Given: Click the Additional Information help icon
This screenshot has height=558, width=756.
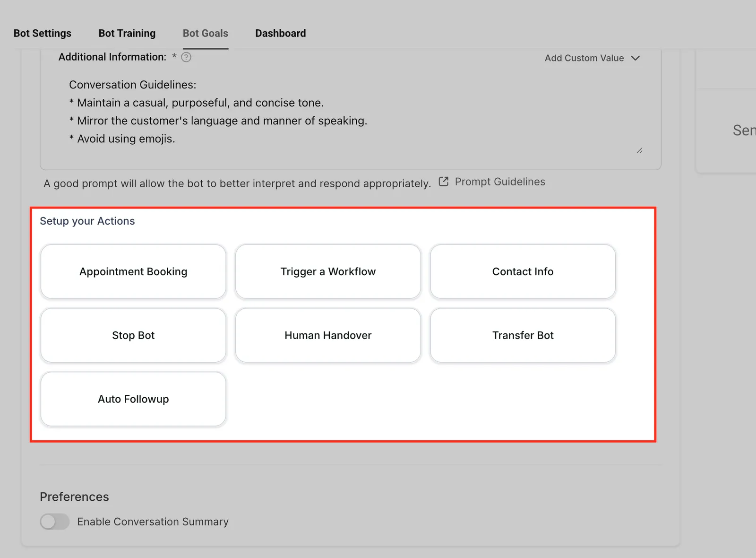Looking at the screenshot, I should [186, 57].
